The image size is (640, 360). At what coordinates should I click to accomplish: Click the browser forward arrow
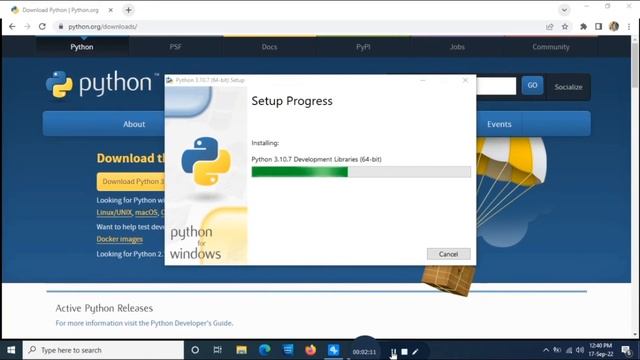27,27
